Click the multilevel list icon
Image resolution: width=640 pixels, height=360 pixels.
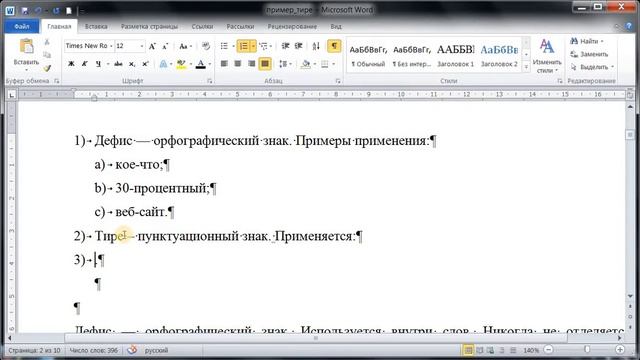263,46
